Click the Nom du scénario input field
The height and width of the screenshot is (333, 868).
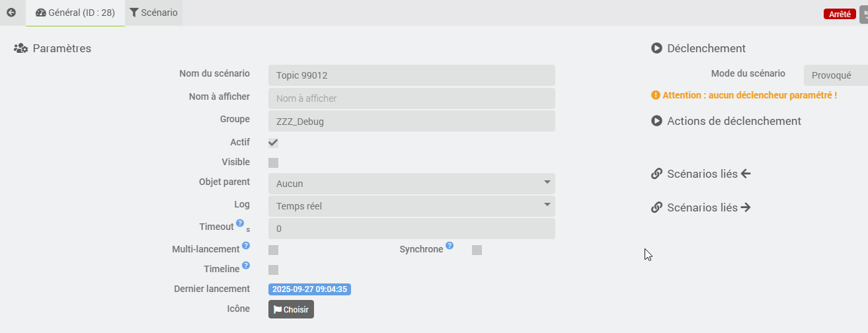pyautogui.click(x=411, y=75)
